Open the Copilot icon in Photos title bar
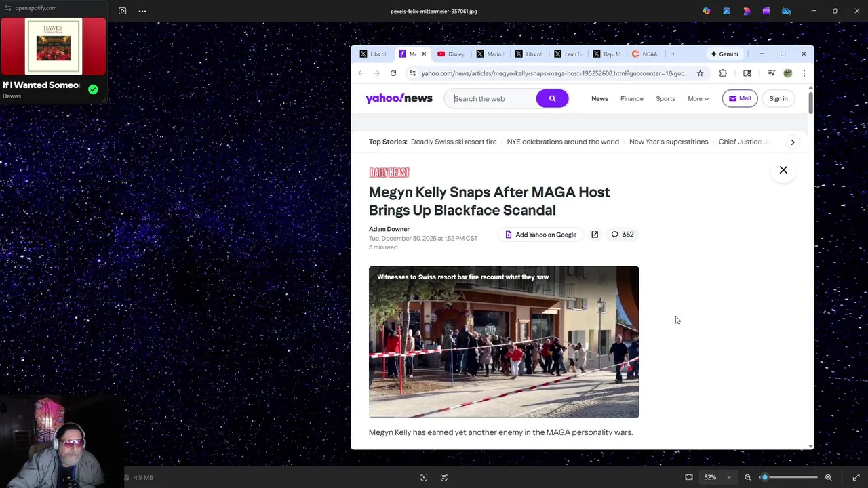The height and width of the screenshot is (488, 868). point(707,11)
